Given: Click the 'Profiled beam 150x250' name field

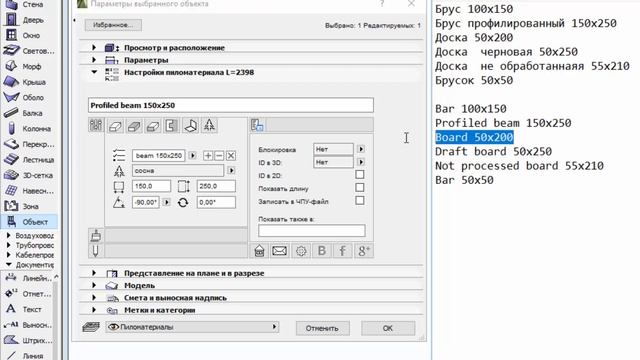Looking at the screenshot, I should point(231,105).
